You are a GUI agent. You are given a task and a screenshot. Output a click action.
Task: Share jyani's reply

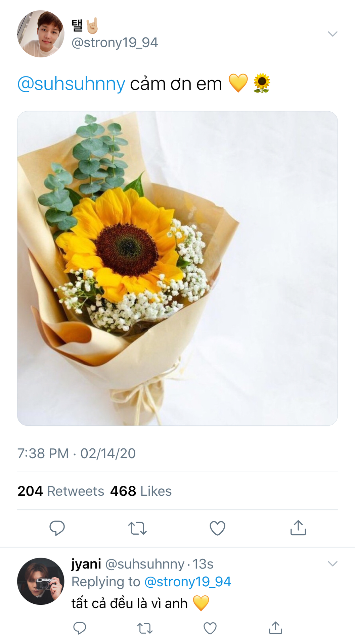tap(275, 628)
